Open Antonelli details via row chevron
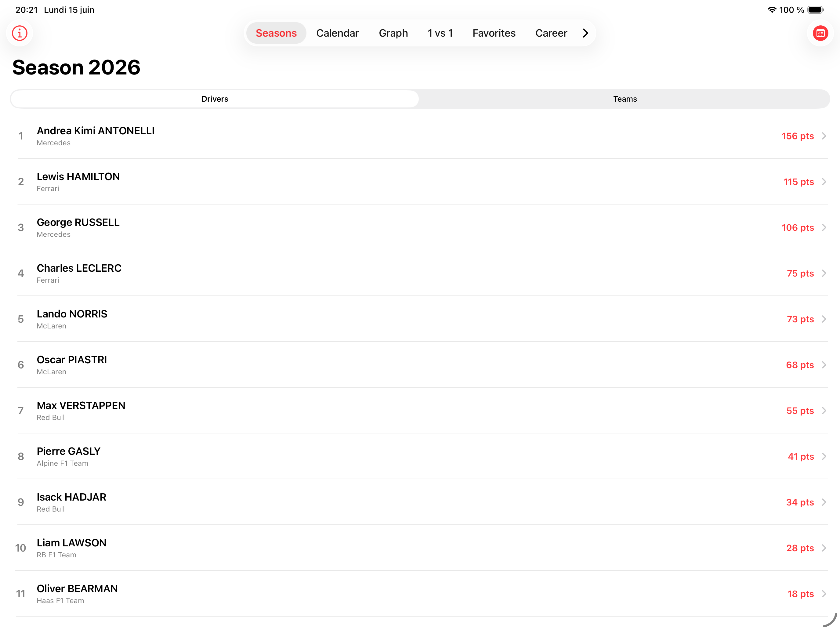This screenshot has height=630, width=840. click(824, 136)
